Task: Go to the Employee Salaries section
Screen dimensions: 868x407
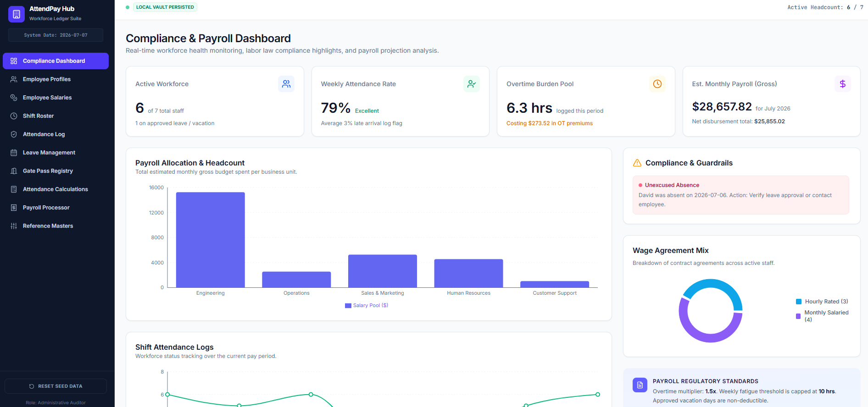Action: click(56, 98)
